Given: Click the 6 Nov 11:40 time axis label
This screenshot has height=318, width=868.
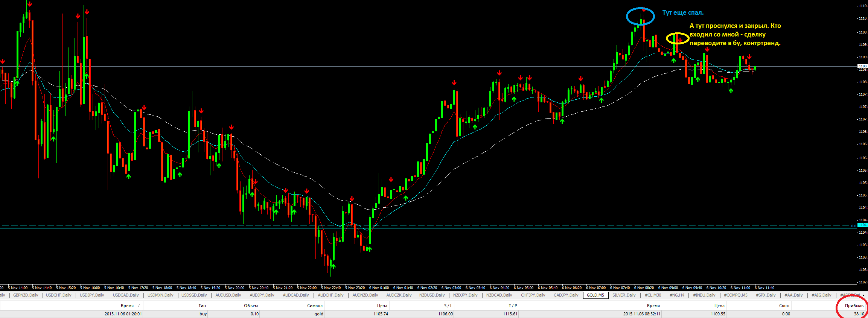Looking at the screenshot, I should [x=764, y=288].
